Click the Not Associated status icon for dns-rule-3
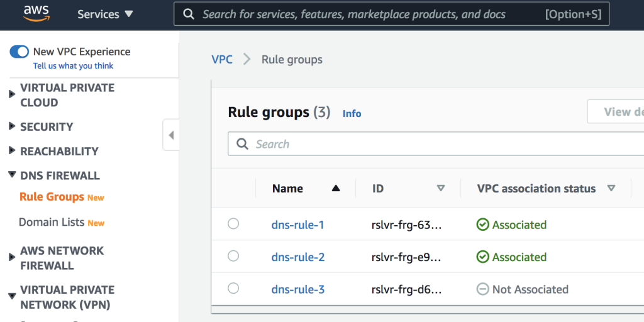 click(482, 289)
